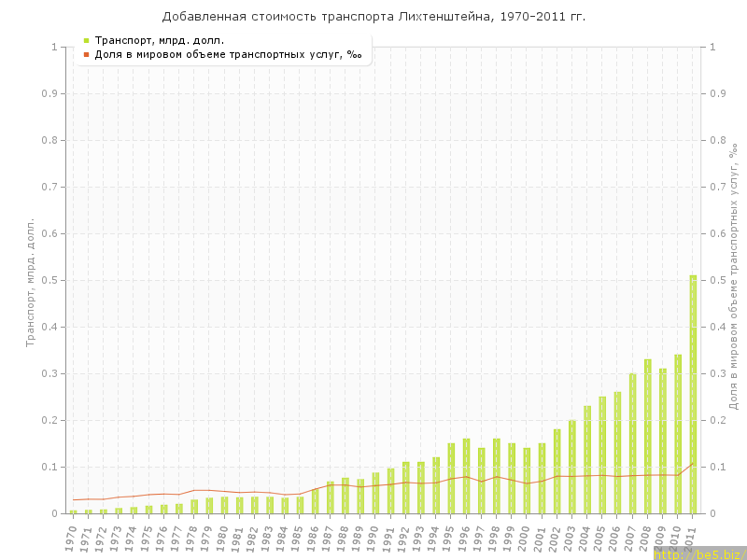Click the green Транспорт legend marker

tap(86, 40)
